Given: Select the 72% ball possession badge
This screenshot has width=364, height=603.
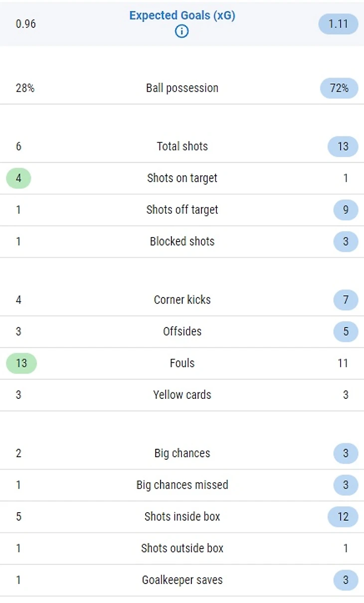Looking at the screenshot, I should pyautogui.click(x=339, y=88).
